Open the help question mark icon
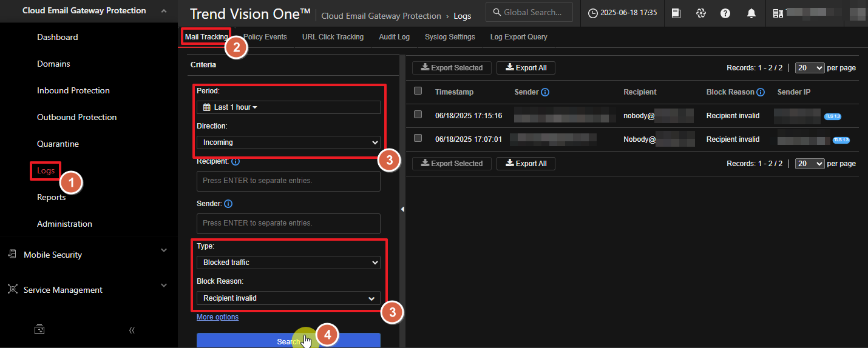This screenshot has width=868, height=348. coord(725,13)
